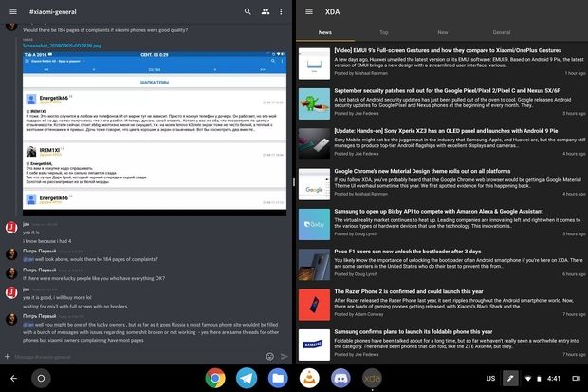The height and width of the screenshot is (392, 588).
Task: Search in the #xiaomi-general channel
Action: [x=248, y=11]
